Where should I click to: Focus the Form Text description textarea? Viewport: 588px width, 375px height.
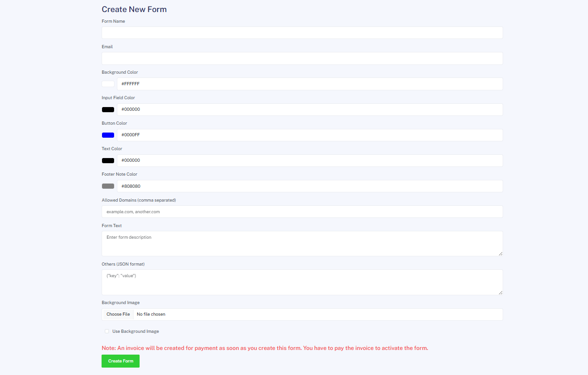pyautogui.click(x=302, y=243)
